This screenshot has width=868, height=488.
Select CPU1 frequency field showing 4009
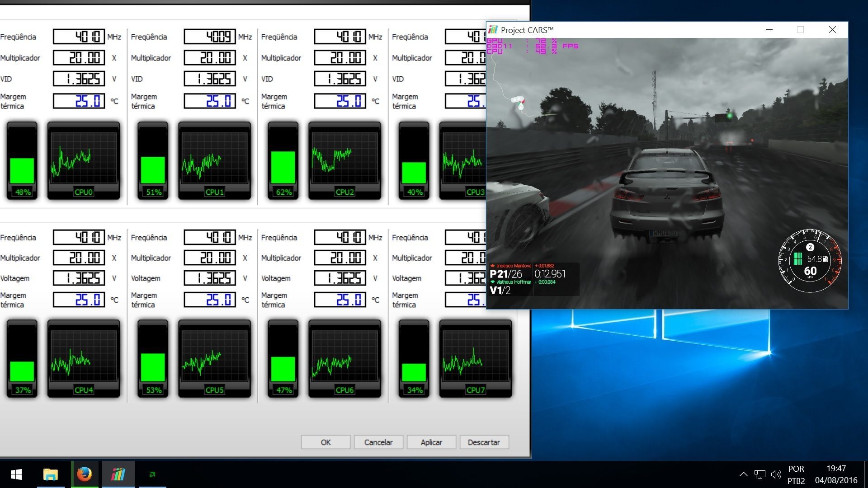pyautogui.click(x=210, y=37)
